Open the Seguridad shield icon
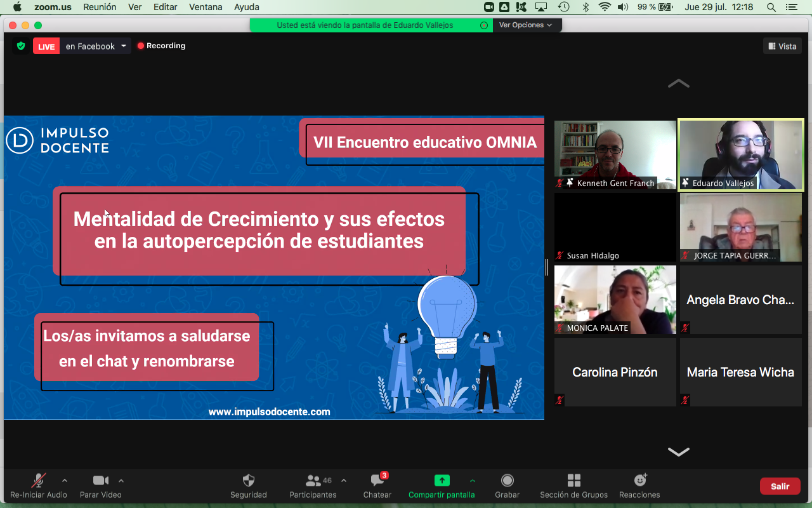This screenshot has height=508, width=812. pyautogui.click(x=249, y=481)
